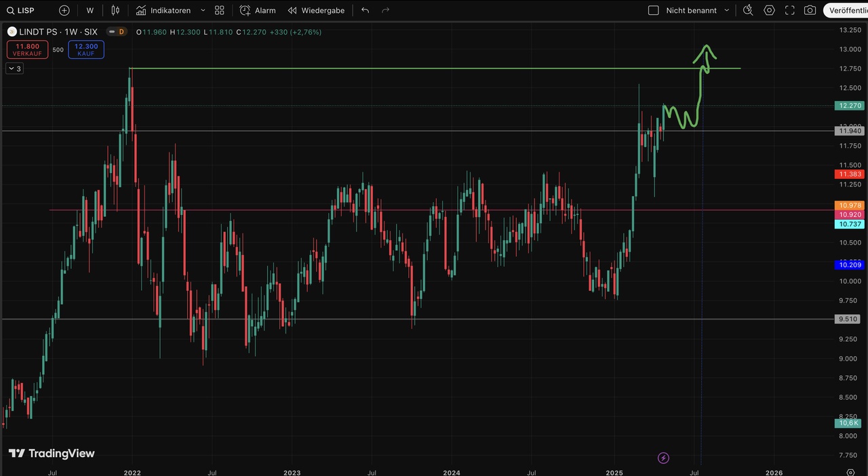This screenshot has height=476, width=868.
Task: Click the Lindt symbol logo in the legend
Action: (12, 32)
